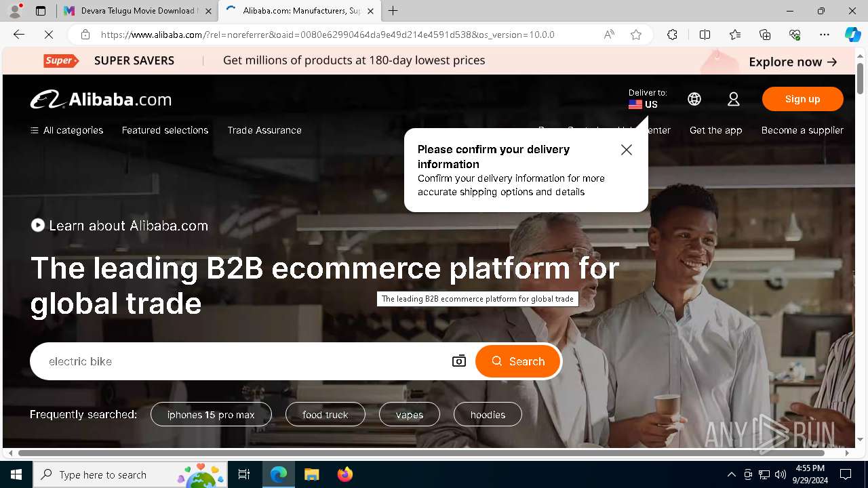Launch Firefox from taskbar

(x=344, y=474)
